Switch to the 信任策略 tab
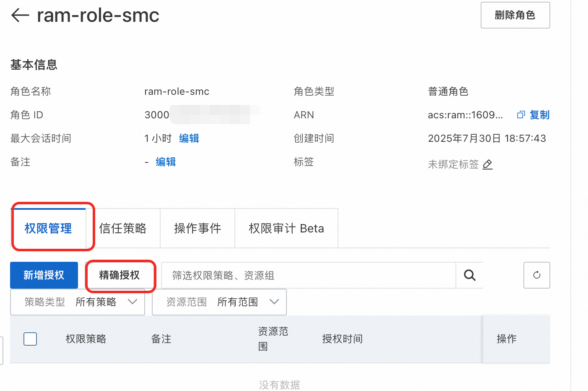The image size is (588, 391). click(x=123, y=228)
